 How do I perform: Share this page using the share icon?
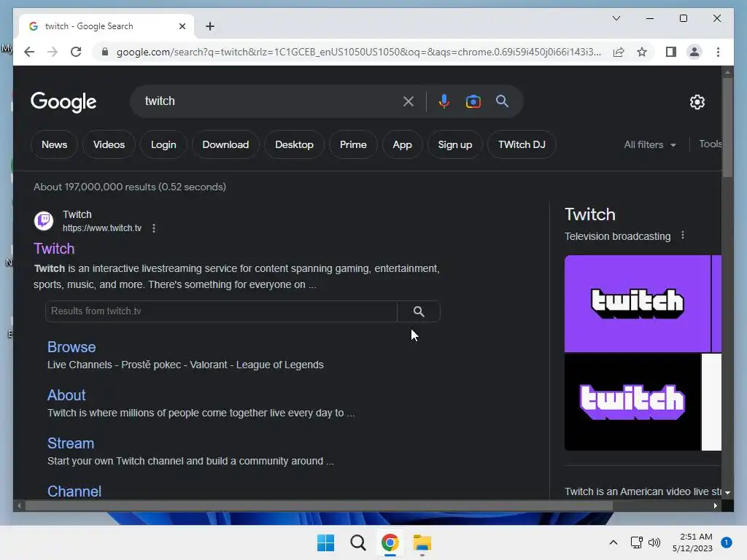[619, 52]
